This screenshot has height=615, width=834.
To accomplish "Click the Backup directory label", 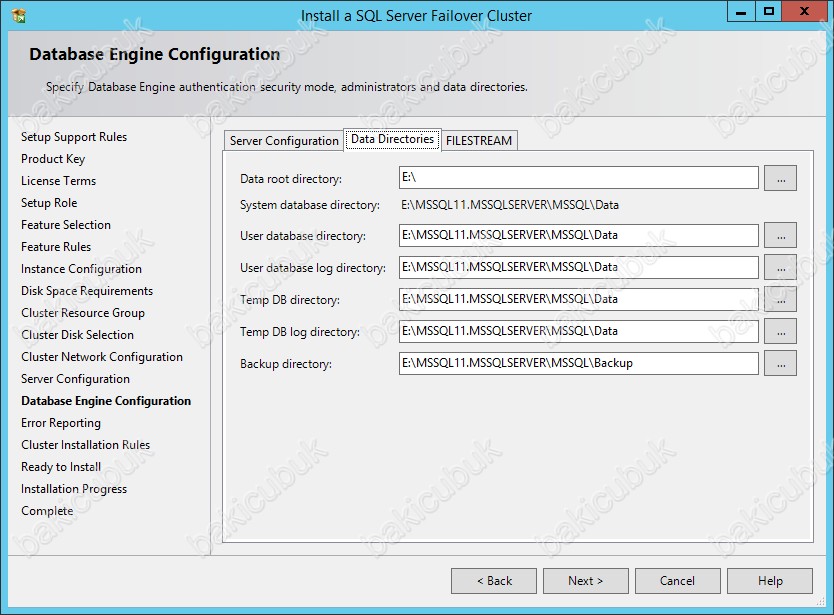I will 286,364.
